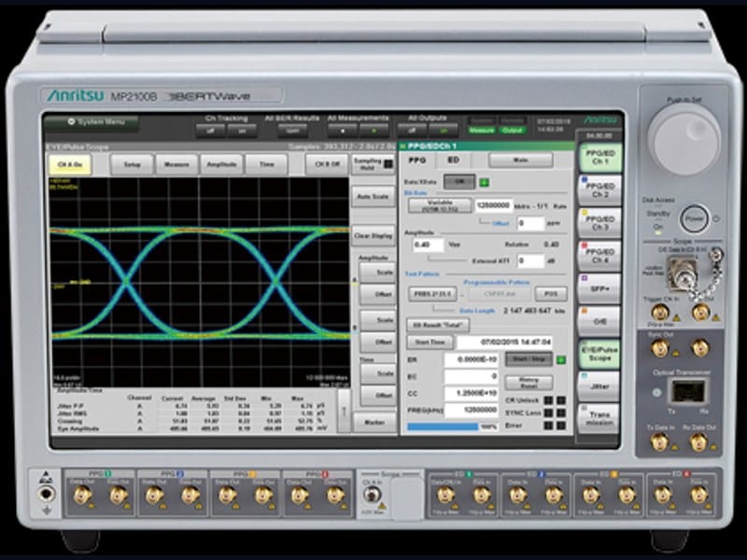Open the O/E side button
This screenshot has width=747, height=560.
click(599, 321)
